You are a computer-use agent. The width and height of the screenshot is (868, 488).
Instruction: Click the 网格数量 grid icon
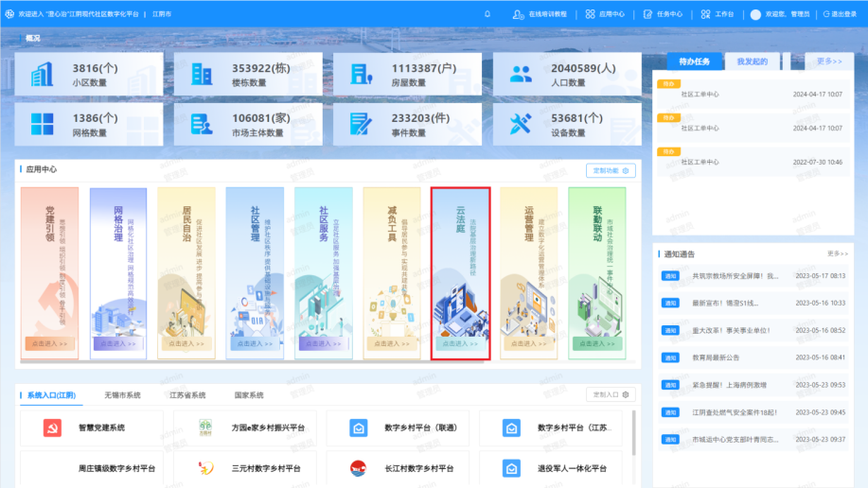(43, 125)
